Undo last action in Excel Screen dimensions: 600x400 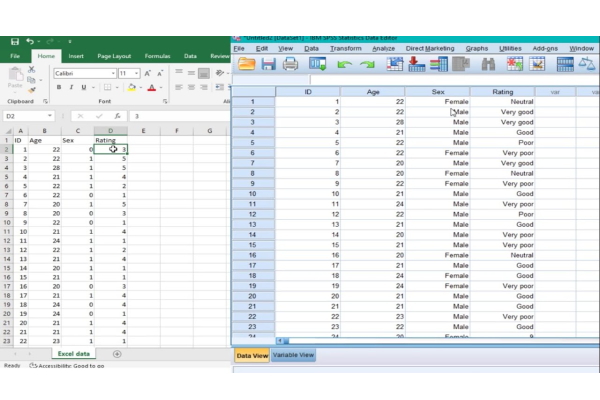coord(30,41)
